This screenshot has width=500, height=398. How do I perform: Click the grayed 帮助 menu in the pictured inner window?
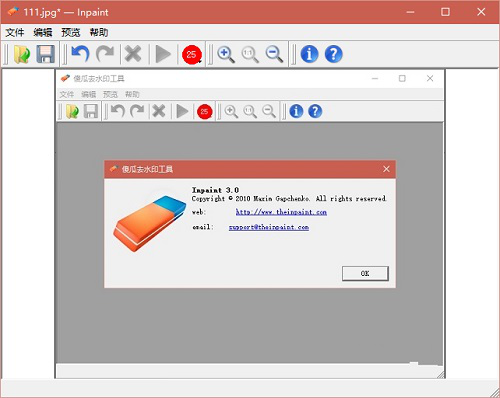(132, 94)
